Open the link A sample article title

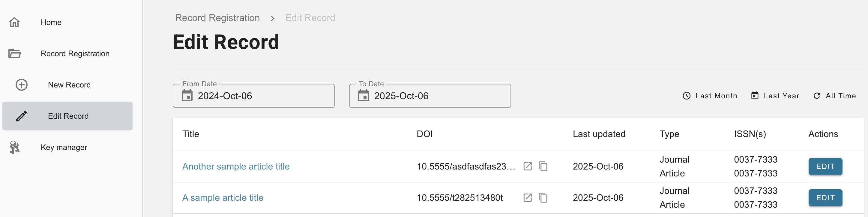[x=223, y=198]
